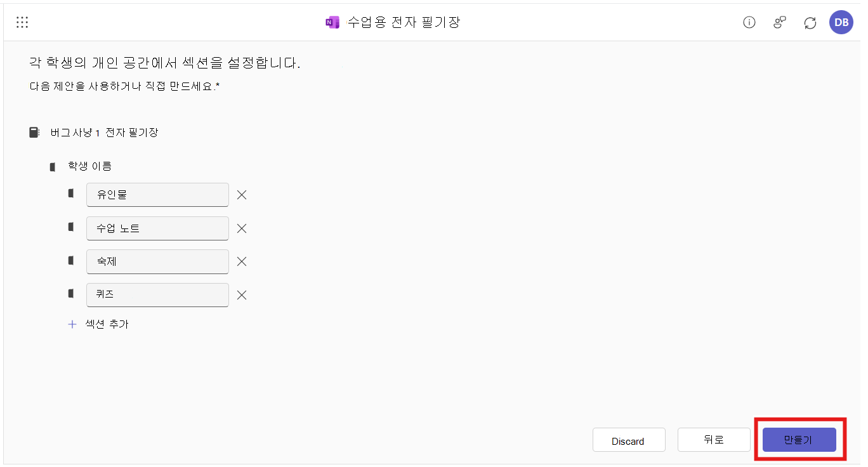Click the 수업용 전자 필기장 title text
This screenshot has height=467, width=868.
[x=404, y=22]
